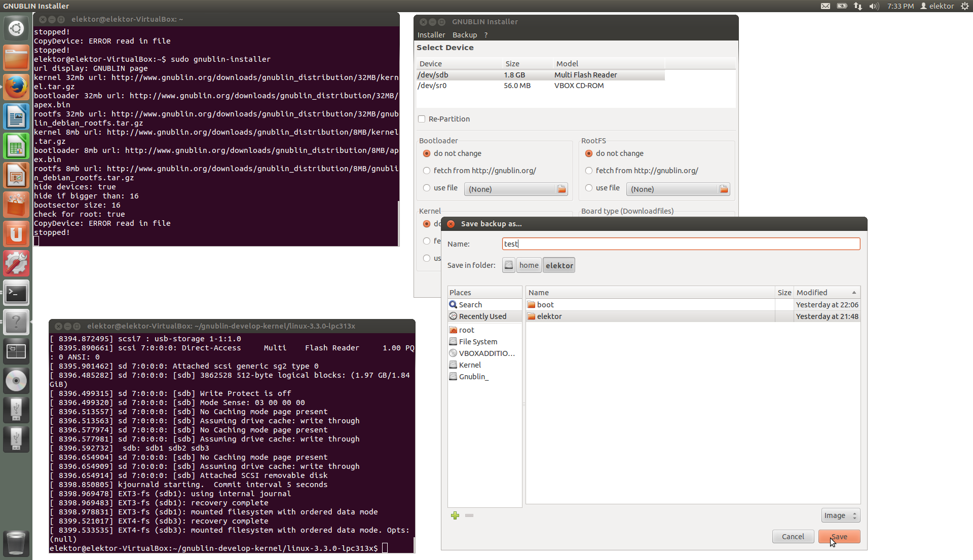Click the Name text field
The height and width of the screenshot is (560, 973).
pos(681,244)
